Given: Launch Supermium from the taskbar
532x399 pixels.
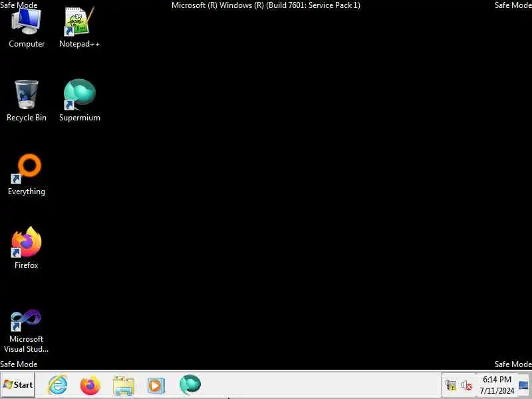Looking at the screenshot, I should point(190,385).
